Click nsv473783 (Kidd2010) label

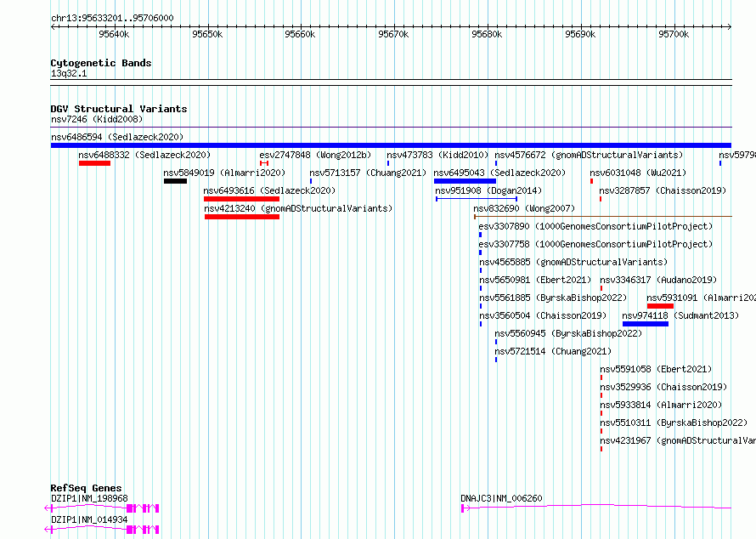tap(437, 155)
